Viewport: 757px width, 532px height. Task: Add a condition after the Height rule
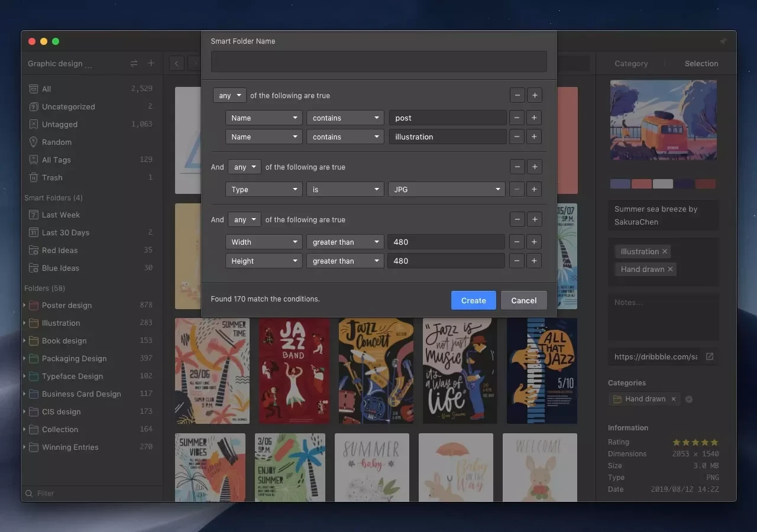[534, 261]
